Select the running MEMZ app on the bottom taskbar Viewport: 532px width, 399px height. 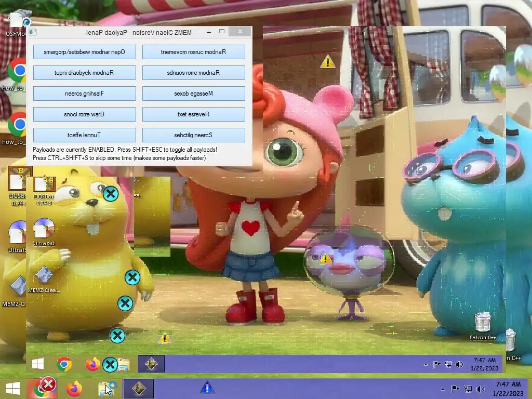[x=138, y=389]
